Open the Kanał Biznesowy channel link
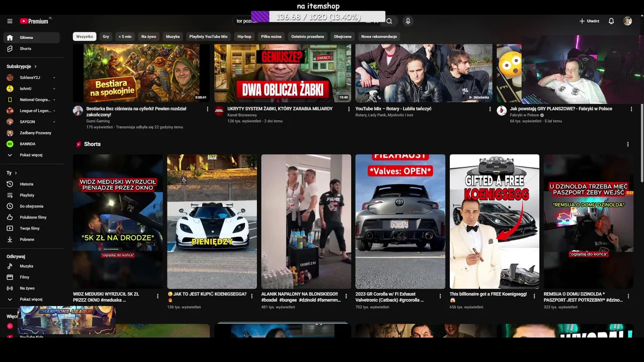Screen dimensions: 644x362 click(x=242, y=115)
